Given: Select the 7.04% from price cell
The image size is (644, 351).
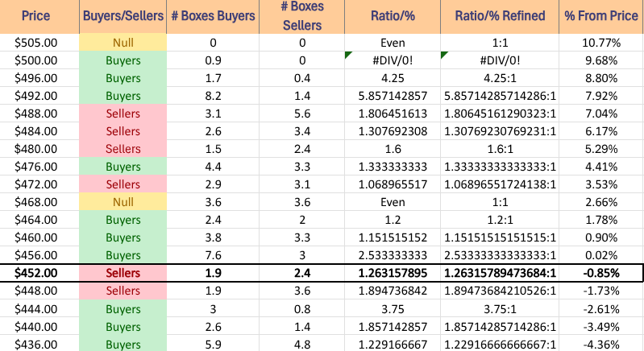Looking at the screenshot, I should [601, 114].
